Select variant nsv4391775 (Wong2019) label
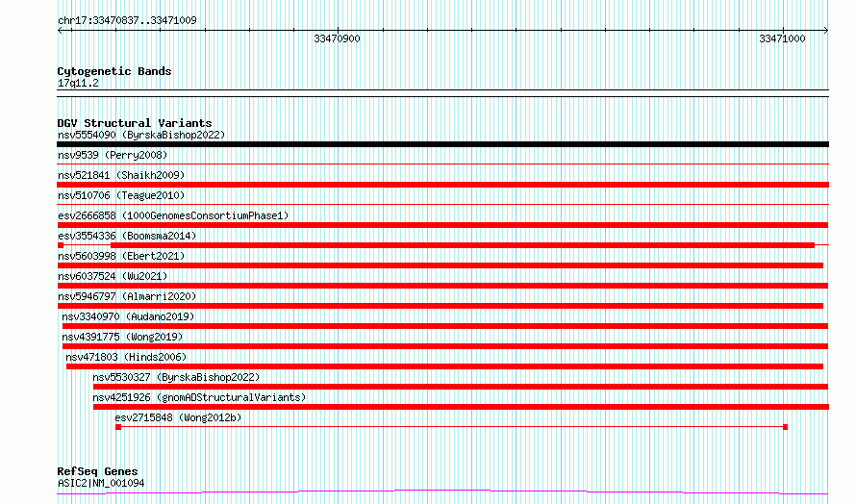Viewport: 856px width, 504px height. (x=122, y=337)
